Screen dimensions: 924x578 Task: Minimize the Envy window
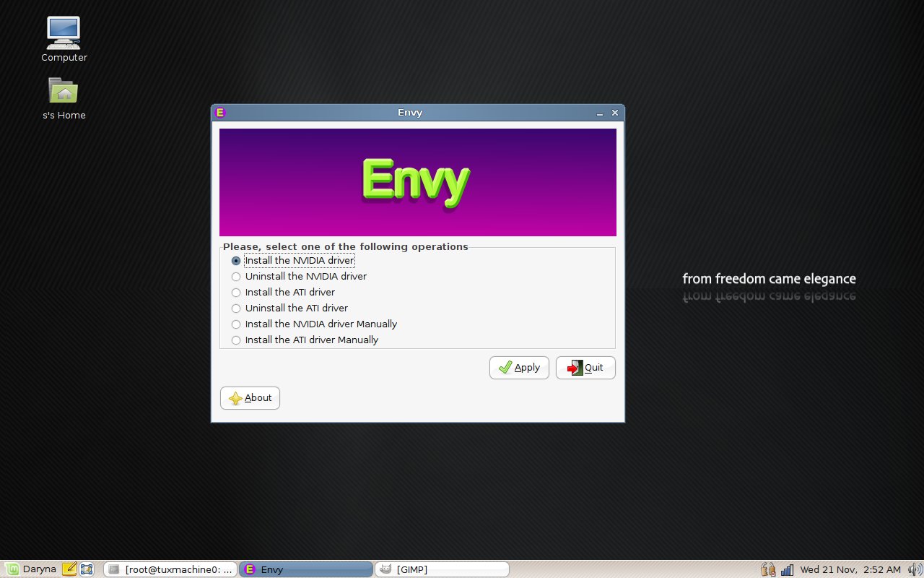[600, 113]
